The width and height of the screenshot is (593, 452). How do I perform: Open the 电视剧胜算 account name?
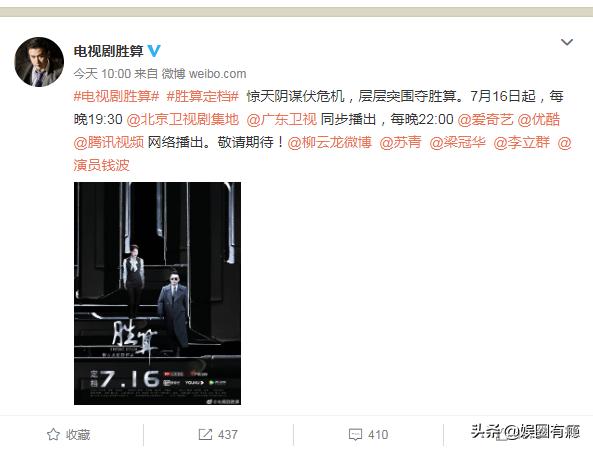[109, 51]
